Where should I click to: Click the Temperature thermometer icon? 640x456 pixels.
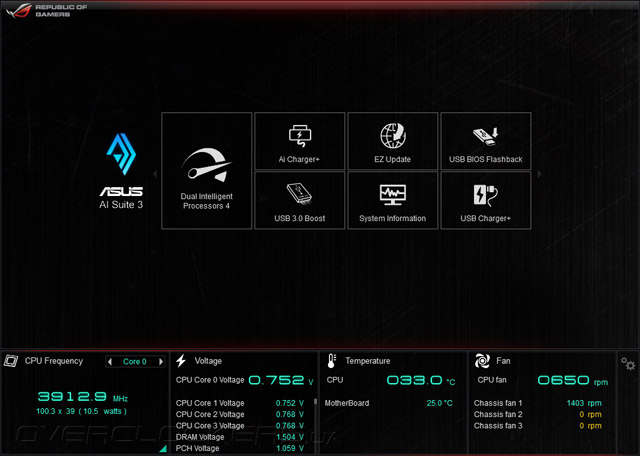(331, 361)
